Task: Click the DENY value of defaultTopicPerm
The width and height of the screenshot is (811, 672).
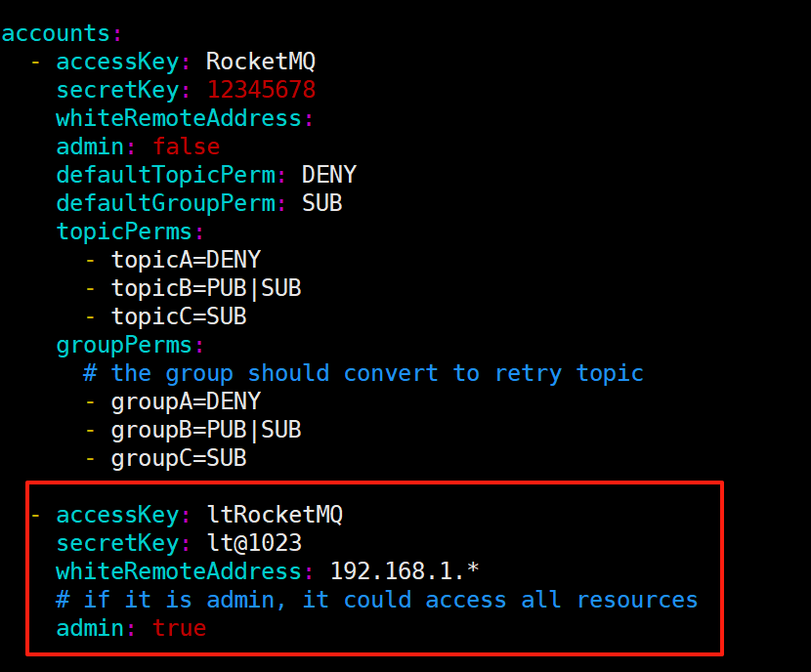Action: (329, 175)
